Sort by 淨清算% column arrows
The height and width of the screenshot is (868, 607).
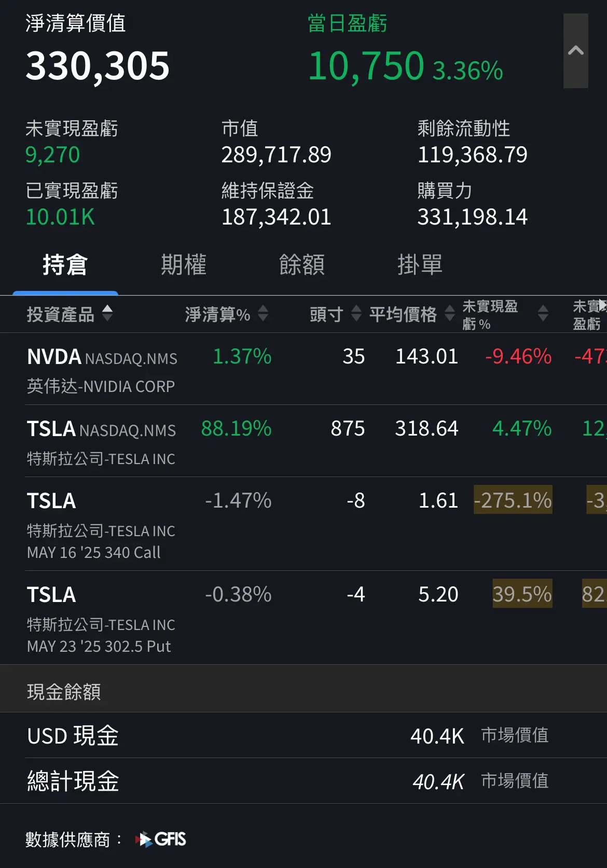pyautogui.click(x=263, y=313)
